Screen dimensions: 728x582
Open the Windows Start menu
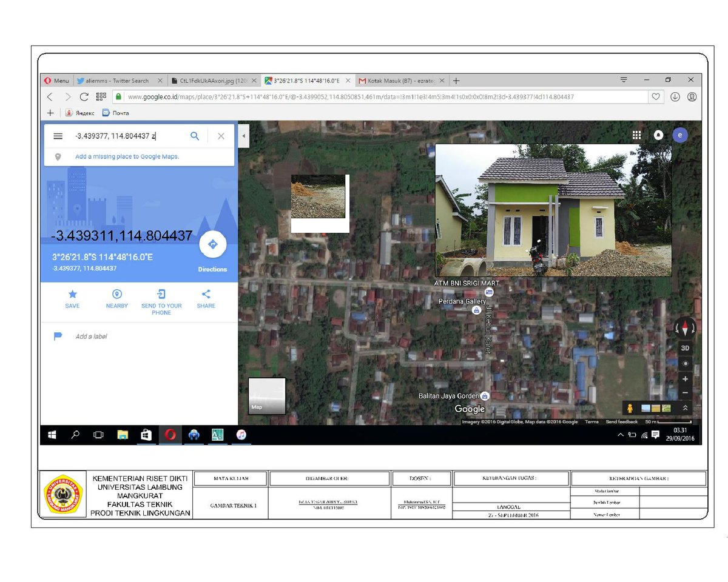click(52, 435)
